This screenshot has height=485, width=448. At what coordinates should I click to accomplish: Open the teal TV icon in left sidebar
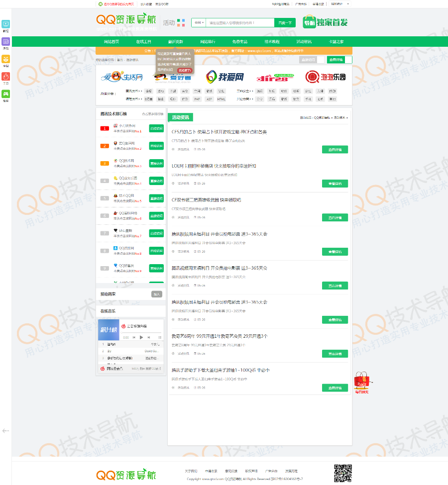click(x=6, y=24)
